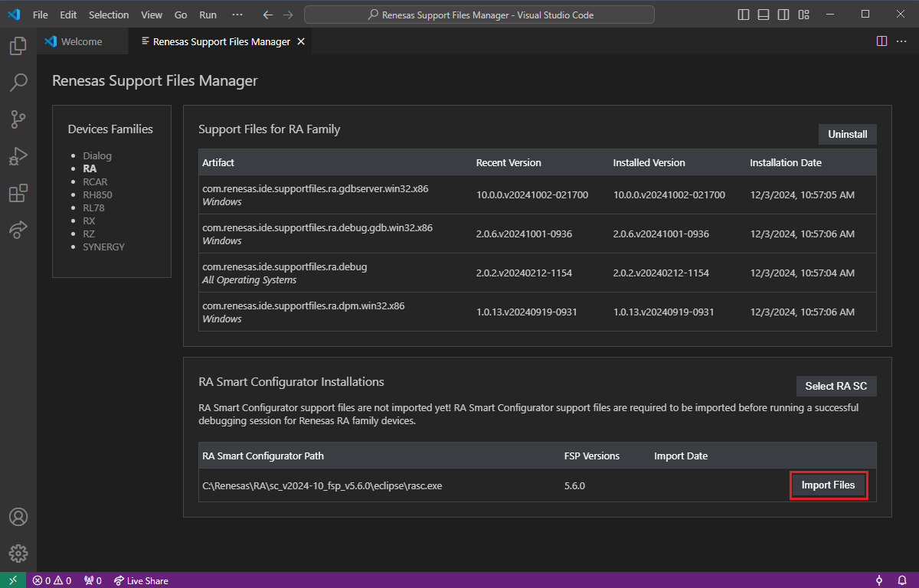The width and height of the screenshot is (919, 588).
Task: Open the Search view in activity bar
Action: click(x=18, y=82)
